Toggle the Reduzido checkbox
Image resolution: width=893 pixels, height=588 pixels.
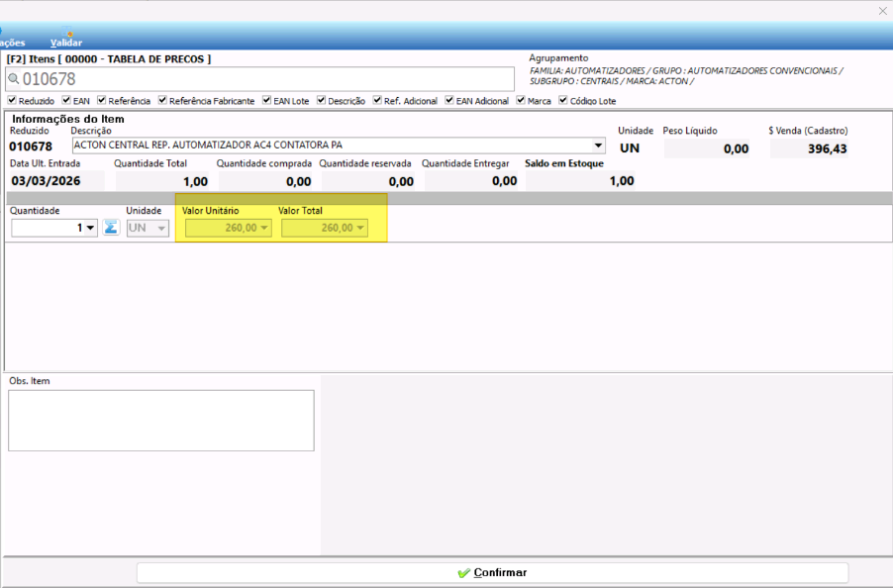tap(12, 100)
